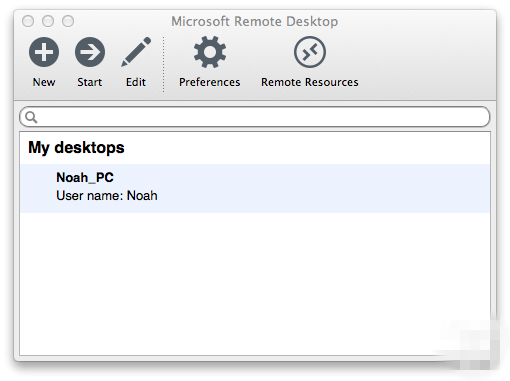
Task: Open Edit with the pencil icon
Action: coord(136,52)
